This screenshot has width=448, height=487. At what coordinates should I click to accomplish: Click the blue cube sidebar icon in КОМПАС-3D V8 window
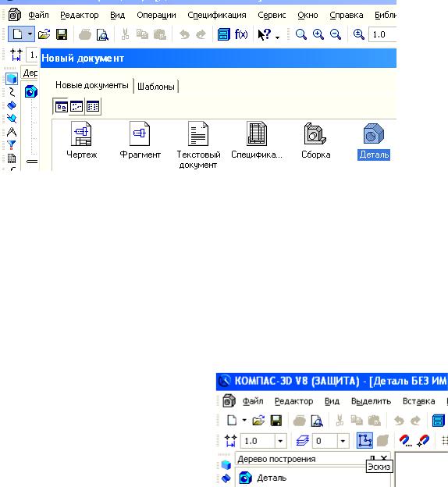[226, 464]
